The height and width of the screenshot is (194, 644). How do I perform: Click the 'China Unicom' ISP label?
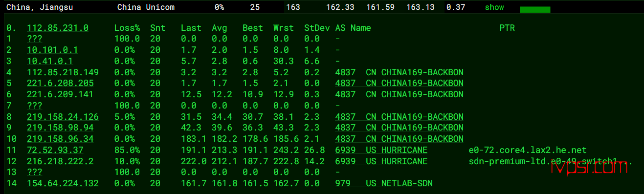pyautogui.click(x=146, y=8)
